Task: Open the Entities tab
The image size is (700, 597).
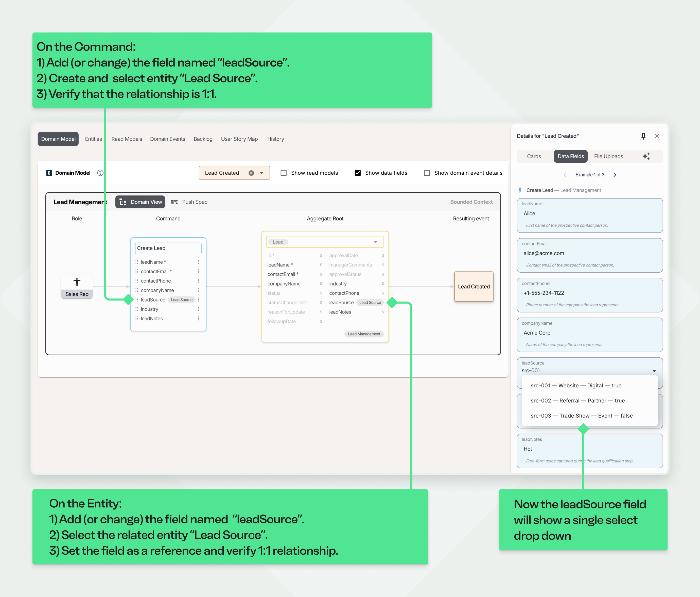Action: 93,139
